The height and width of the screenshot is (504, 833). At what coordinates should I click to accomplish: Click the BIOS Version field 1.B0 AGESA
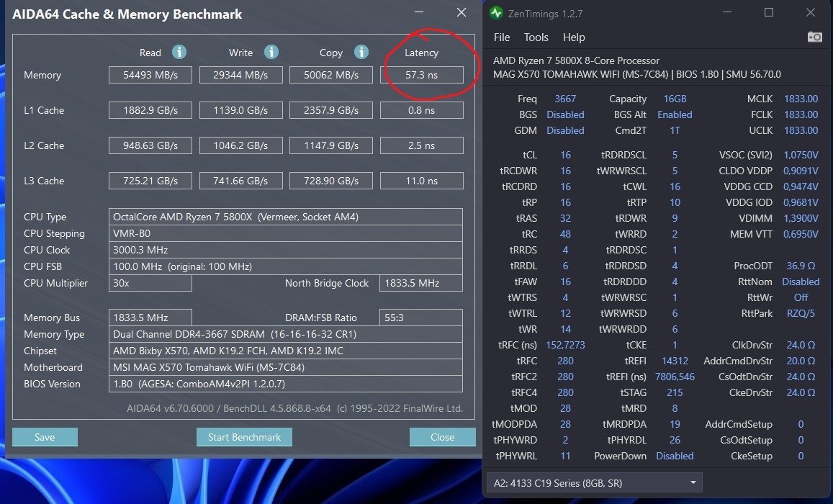tap(286, 384)
